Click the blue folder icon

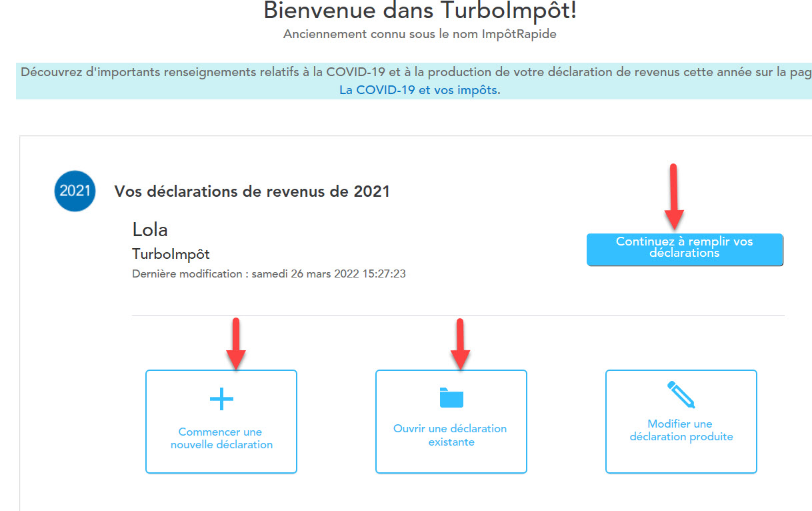click(451, 398)
